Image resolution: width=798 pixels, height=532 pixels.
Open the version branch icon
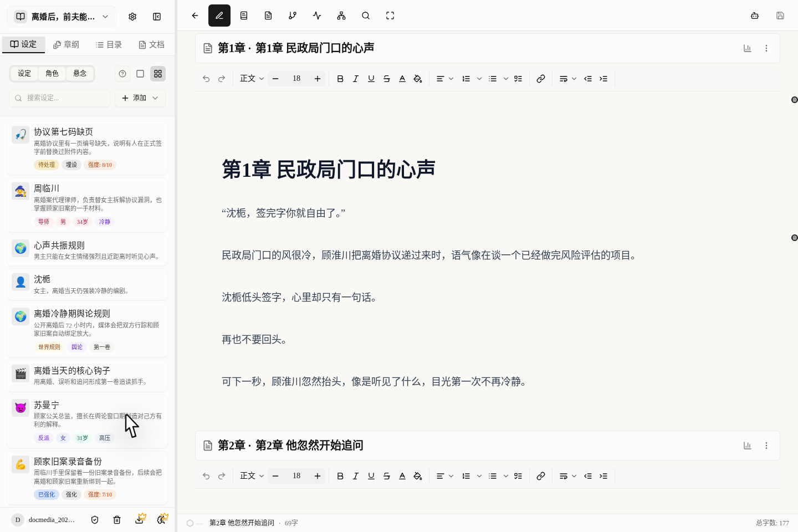tap(293, 16)
